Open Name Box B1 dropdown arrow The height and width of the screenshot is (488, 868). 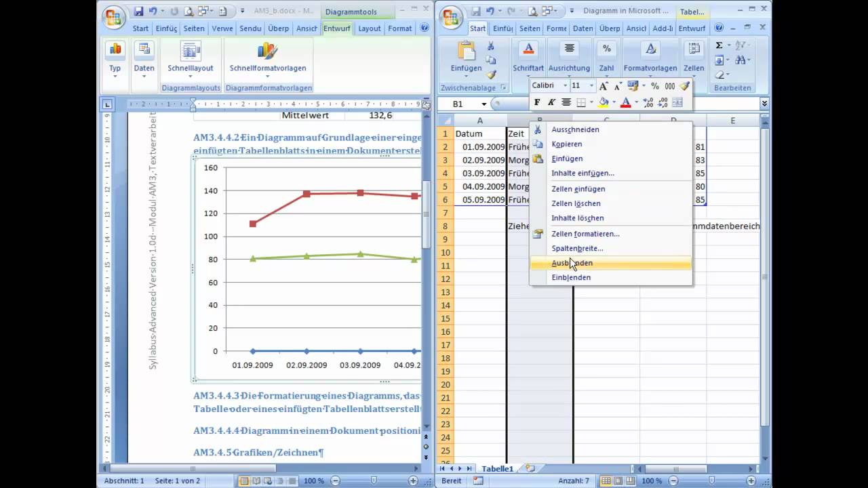point(484,104)
